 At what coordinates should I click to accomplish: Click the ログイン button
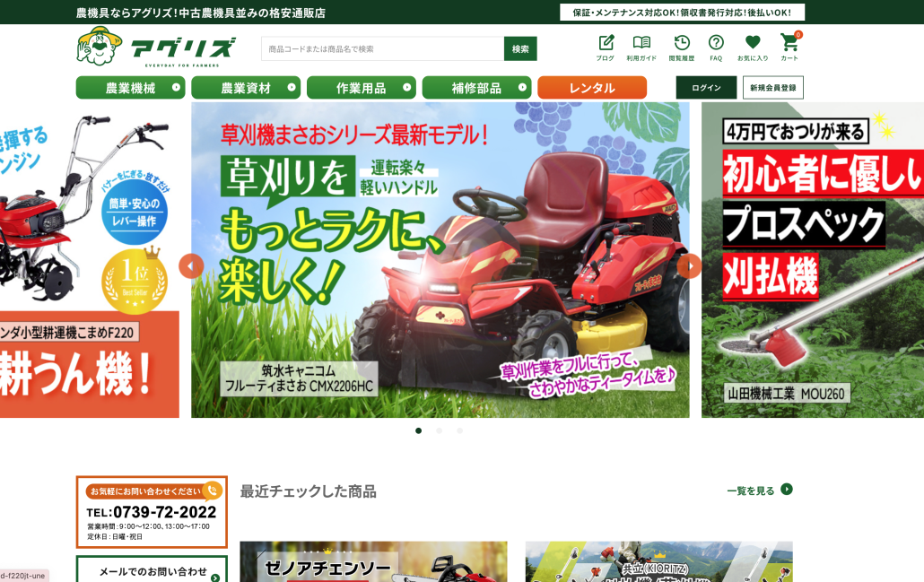706,88
